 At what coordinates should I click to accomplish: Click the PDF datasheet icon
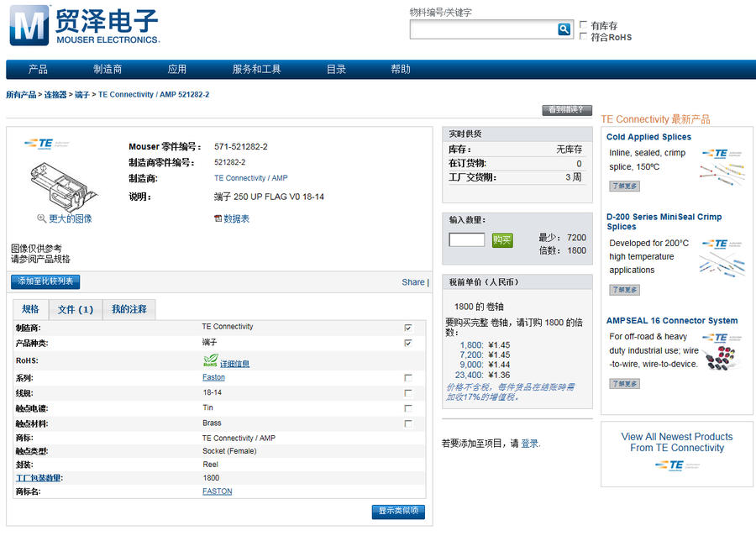[218, 218]
